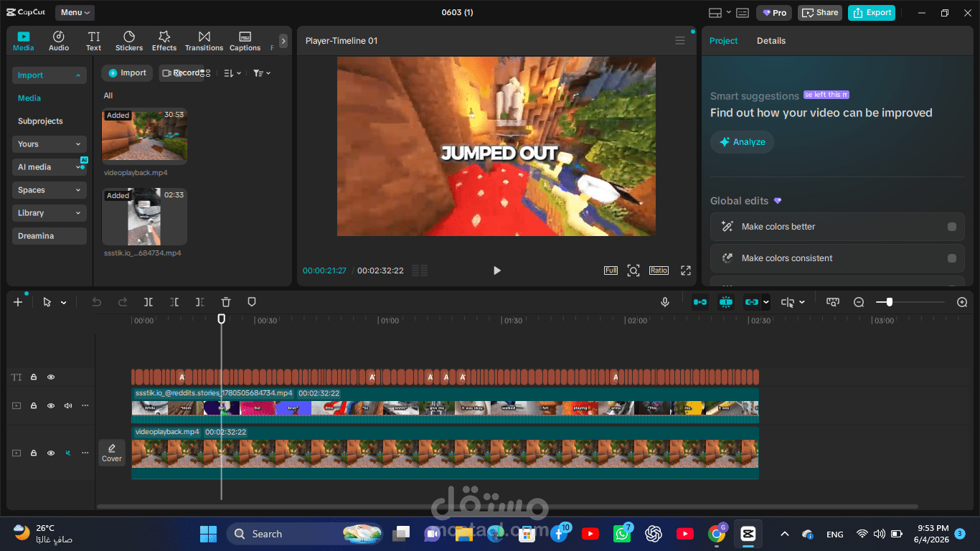Show more tool tabs with right arrow
The width and height of the screenshot is (980, 551).
283,42
